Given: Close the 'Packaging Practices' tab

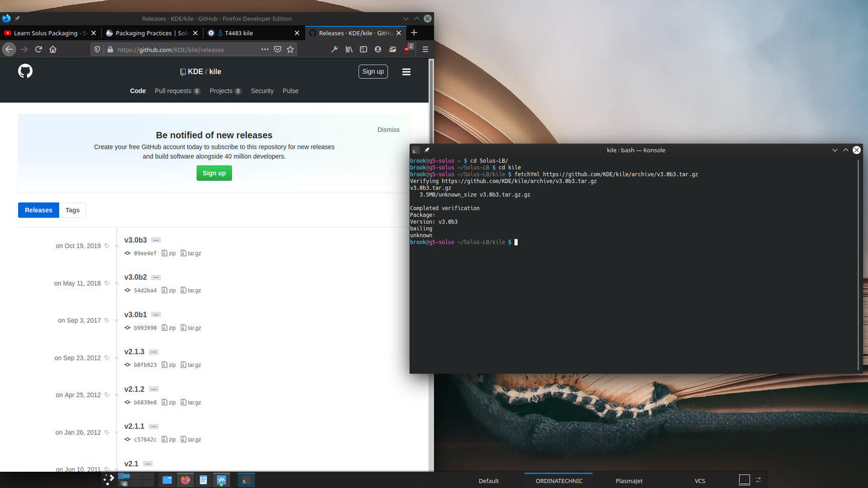Looking at the screenshot, I should [195, 33].
